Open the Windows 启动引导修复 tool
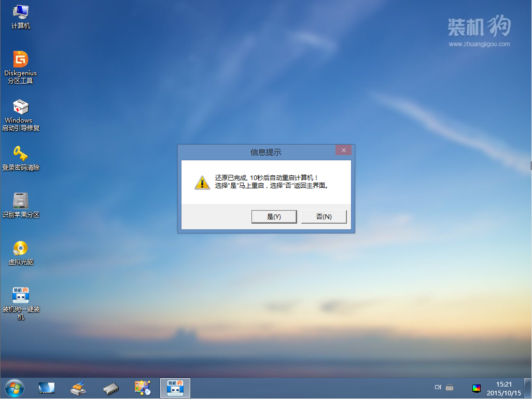This screenshot has width=532, height=399. pos(20,108)
